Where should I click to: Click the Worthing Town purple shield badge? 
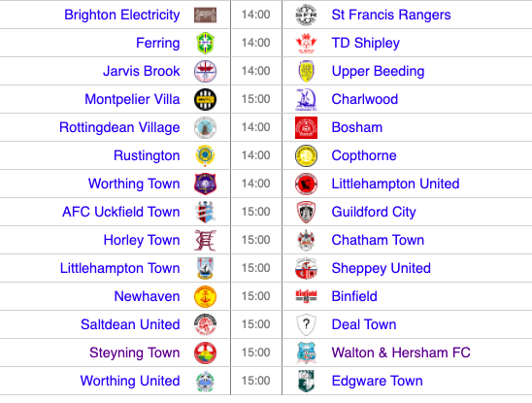coord(205,184)
